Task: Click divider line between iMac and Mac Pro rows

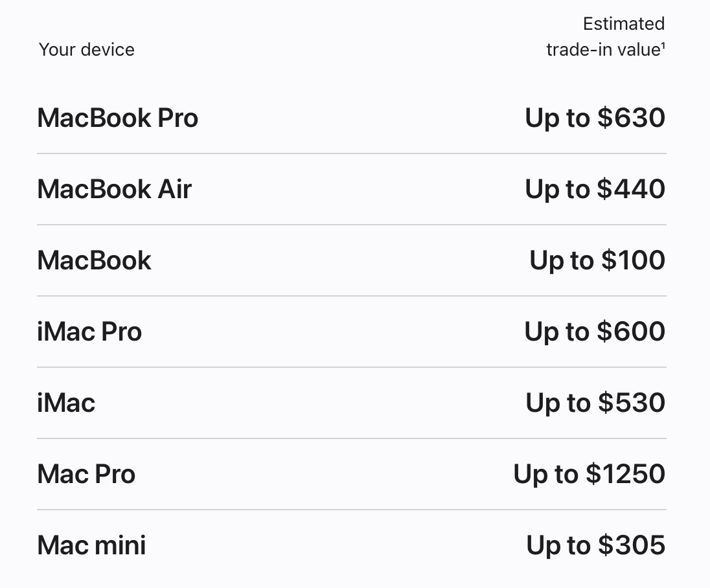Action: coord(352,438)
